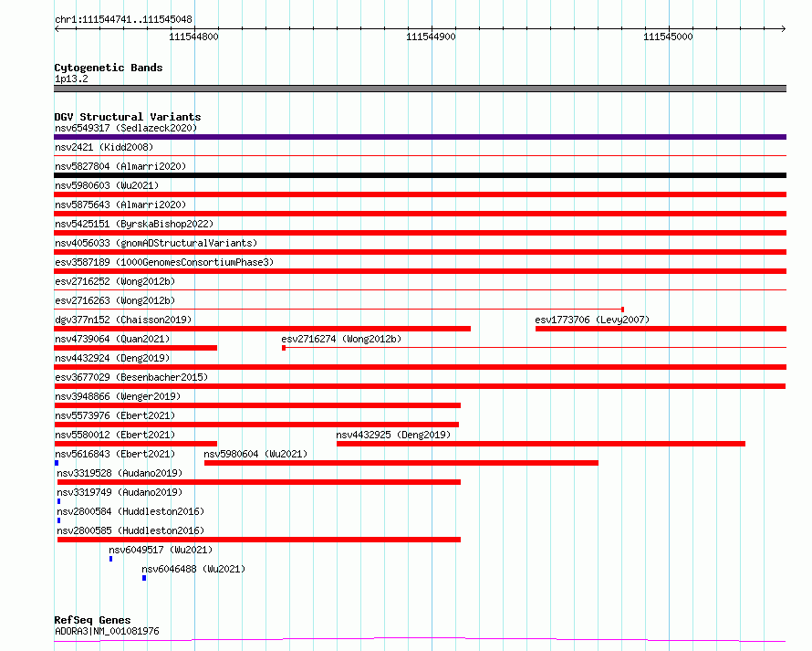Viewport: 812px width, 651px height.
Task: Click the nsv5580012 (Ebert2021) label
Action: pyautogui.click(x=115, y=435)
